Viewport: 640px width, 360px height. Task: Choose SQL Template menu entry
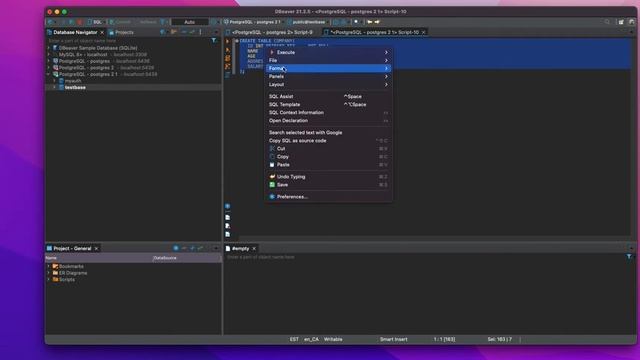click(x=329, y=104)
